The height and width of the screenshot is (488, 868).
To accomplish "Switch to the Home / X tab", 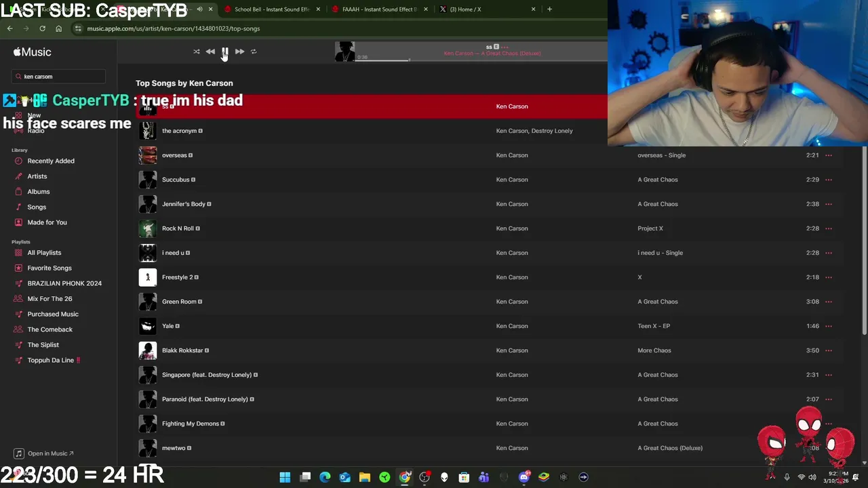I will coord(487,9).
